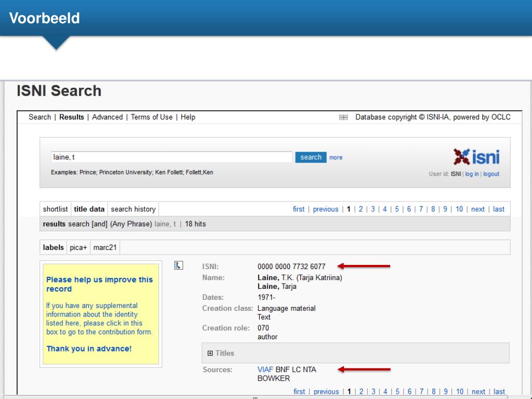Click the 18 hits result count
The image size is (532, 399).
pos(195,224)
